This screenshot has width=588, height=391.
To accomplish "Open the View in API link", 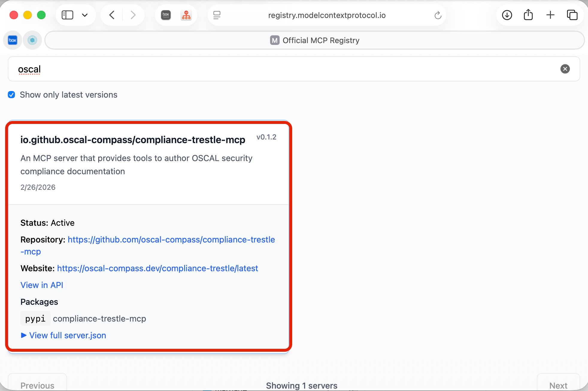I will [x=42, y=285].
